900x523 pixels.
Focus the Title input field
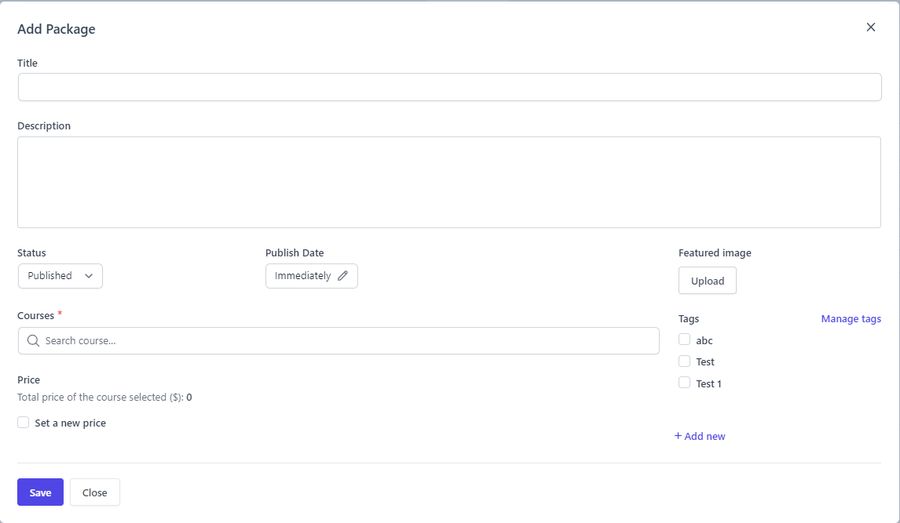pyautogui.click(x=449, y=87)
